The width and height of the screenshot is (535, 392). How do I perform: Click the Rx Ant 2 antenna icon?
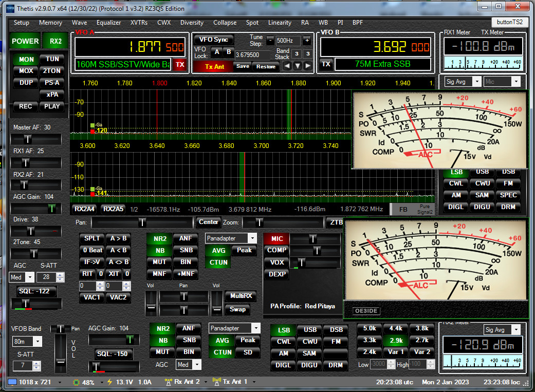pos(168,382)
